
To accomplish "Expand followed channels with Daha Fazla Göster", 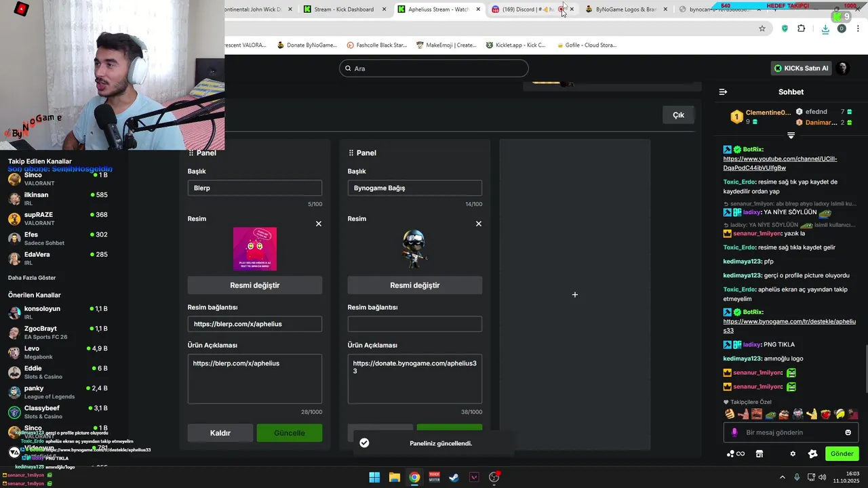I will click(x=32, y=278).
